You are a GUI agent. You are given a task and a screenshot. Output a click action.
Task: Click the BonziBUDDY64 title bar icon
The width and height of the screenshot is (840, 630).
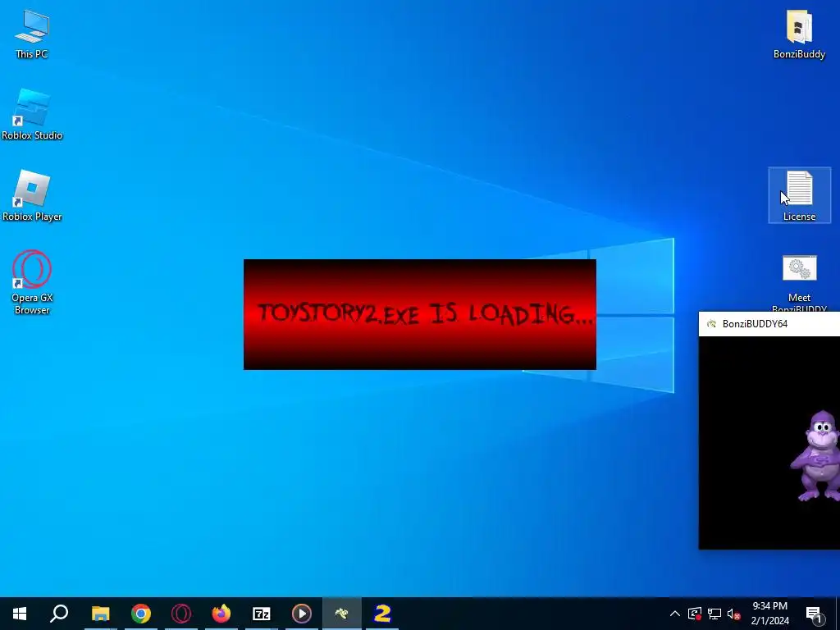click(711, 323)
